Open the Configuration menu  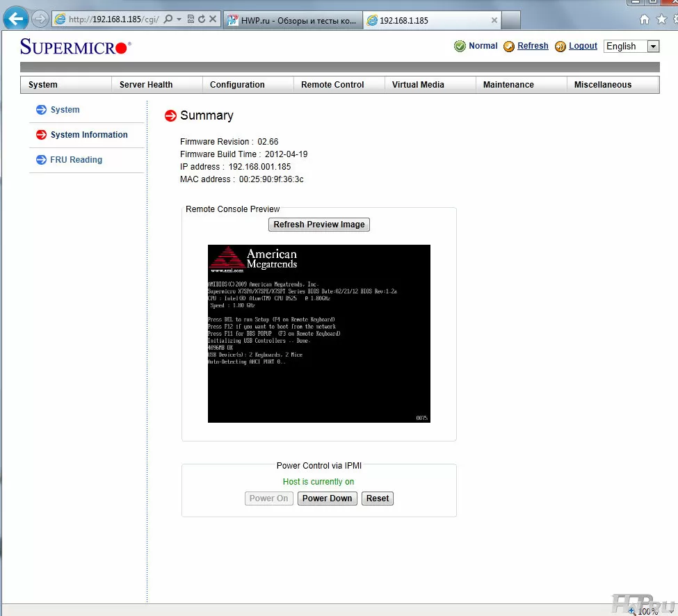[248, 85]
